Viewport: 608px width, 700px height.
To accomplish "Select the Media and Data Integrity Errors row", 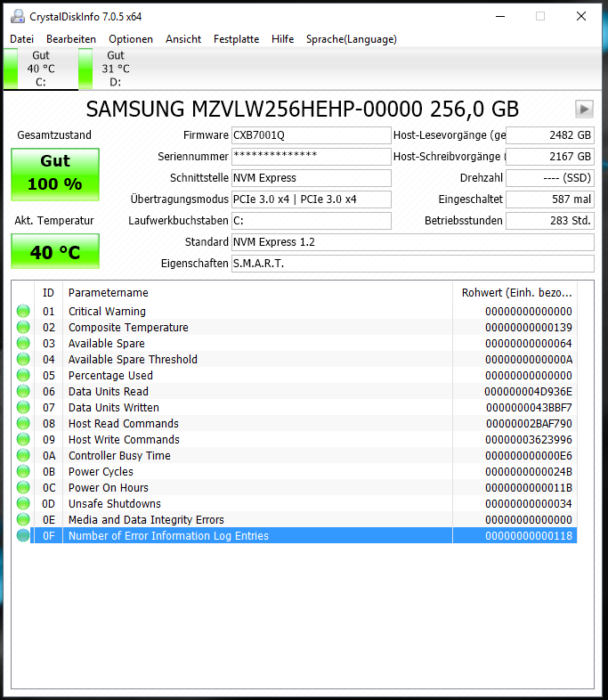I will pos(295,520).
